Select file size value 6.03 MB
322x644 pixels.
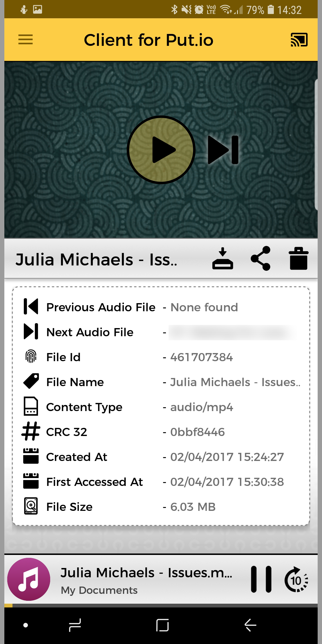point(193,507)
